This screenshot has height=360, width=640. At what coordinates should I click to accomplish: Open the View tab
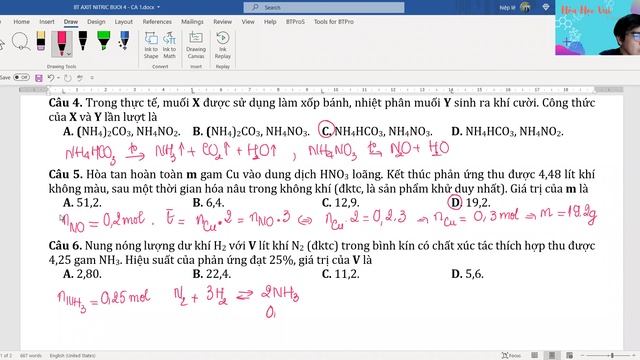tap(248, 22)
